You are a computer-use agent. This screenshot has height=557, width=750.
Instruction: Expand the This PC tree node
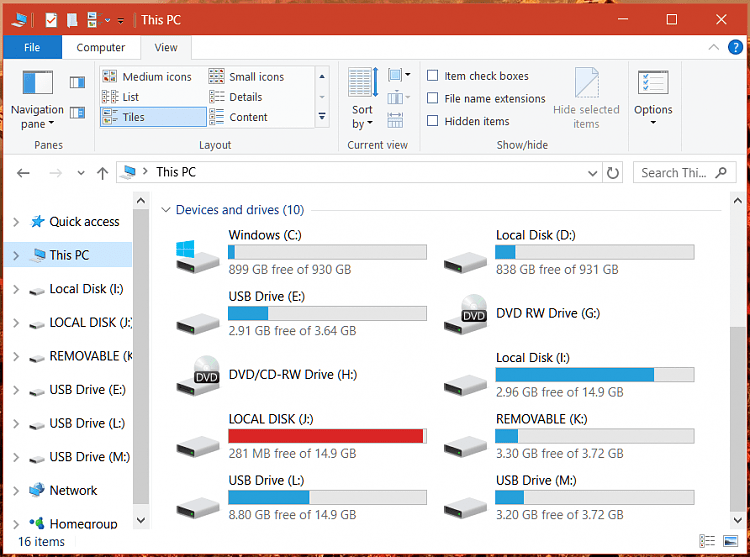[x=16, y=255]
